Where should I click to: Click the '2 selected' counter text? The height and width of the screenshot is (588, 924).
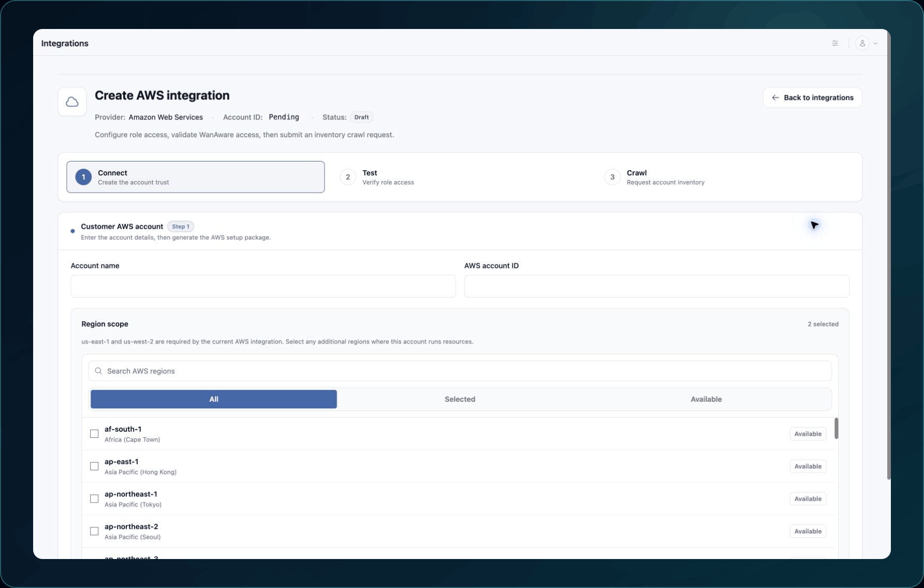[x=823, y=325]
